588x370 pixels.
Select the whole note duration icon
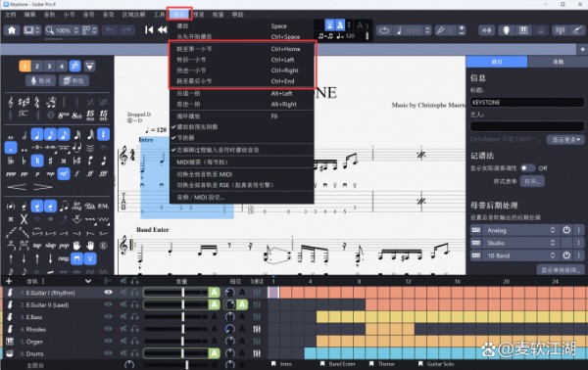click(11, 137)
